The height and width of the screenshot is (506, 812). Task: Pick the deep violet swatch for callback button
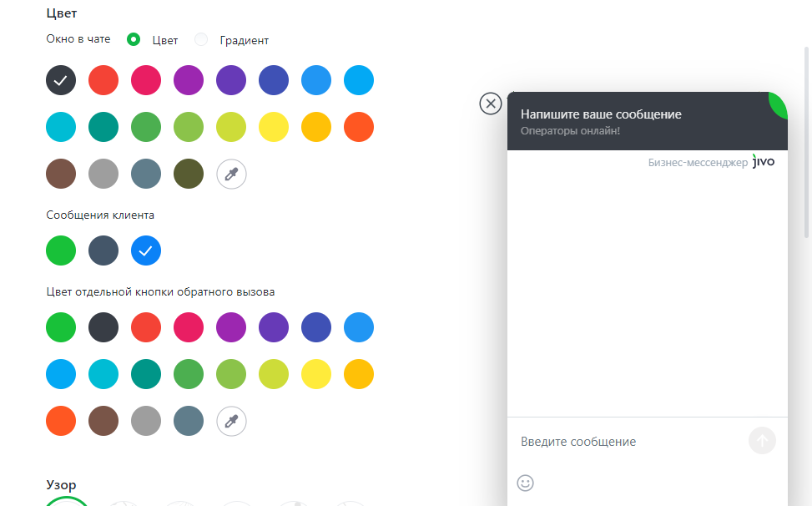(x=274, y=327)
